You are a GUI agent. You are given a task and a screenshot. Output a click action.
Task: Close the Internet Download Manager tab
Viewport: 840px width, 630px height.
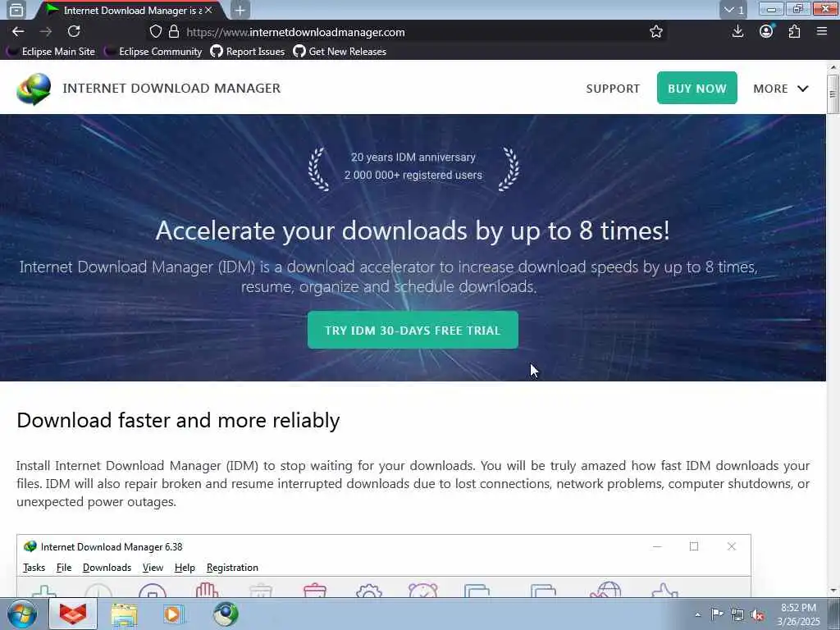pos(208,10)
